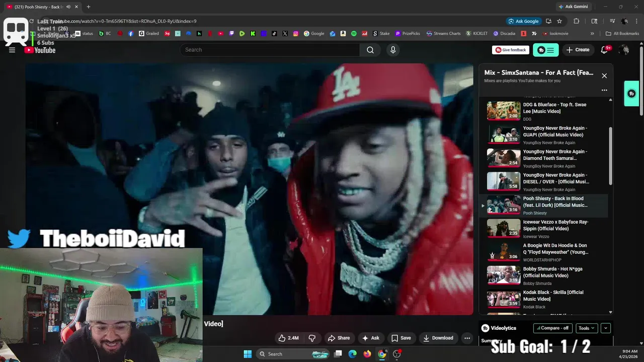Open the All Bookmarks folder
This screenshot has height=362, width=644.
click(622, 34)
